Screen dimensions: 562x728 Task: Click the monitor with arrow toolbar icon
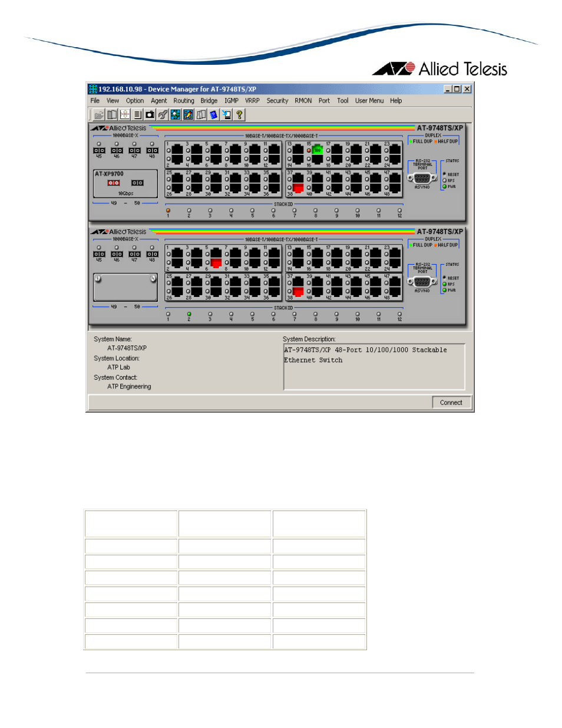pos(227,115)
